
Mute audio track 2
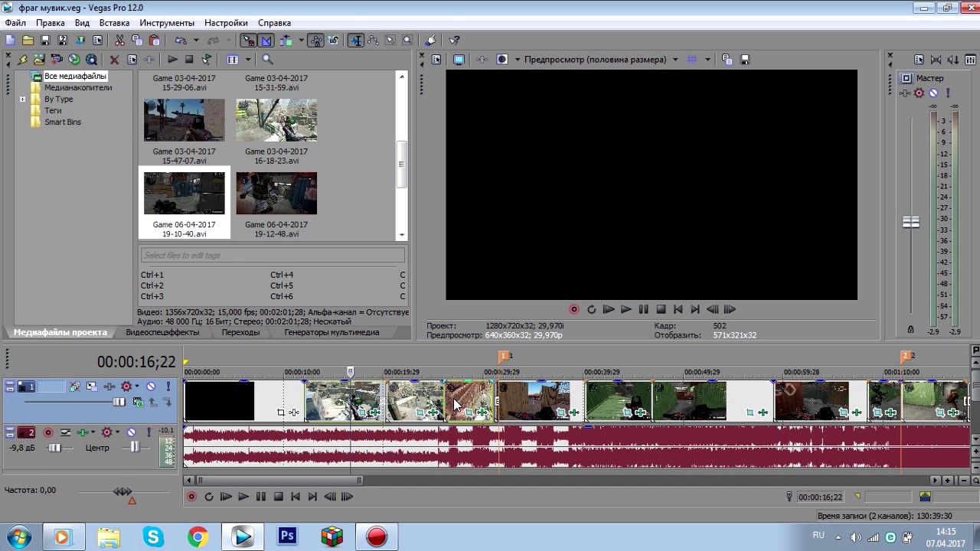point(131,432)
